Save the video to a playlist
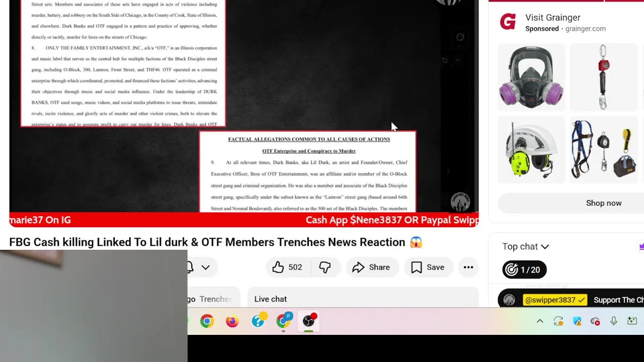644x362 pixels. 428,267
